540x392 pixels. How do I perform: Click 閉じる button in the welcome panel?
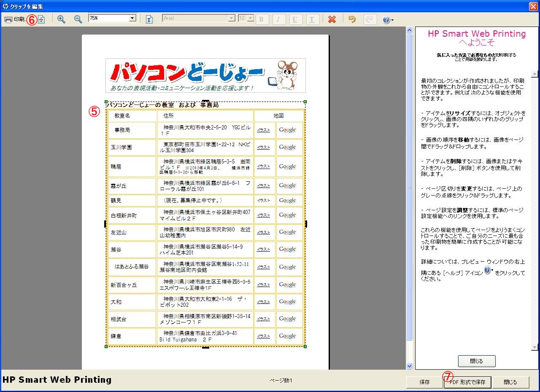click(x=476, y=361)
